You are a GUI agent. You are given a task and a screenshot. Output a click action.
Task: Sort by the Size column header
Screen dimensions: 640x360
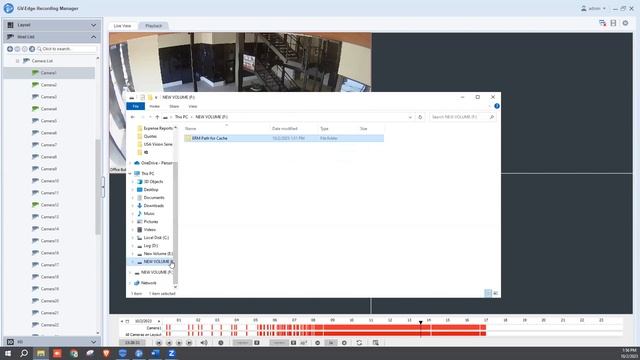(363, 129)
